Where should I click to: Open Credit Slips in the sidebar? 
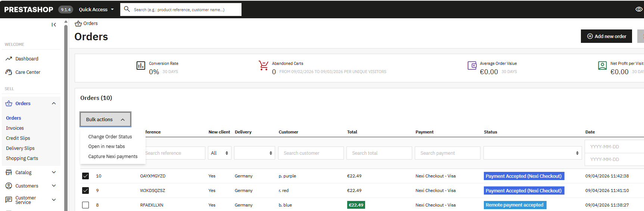point(18,138)
